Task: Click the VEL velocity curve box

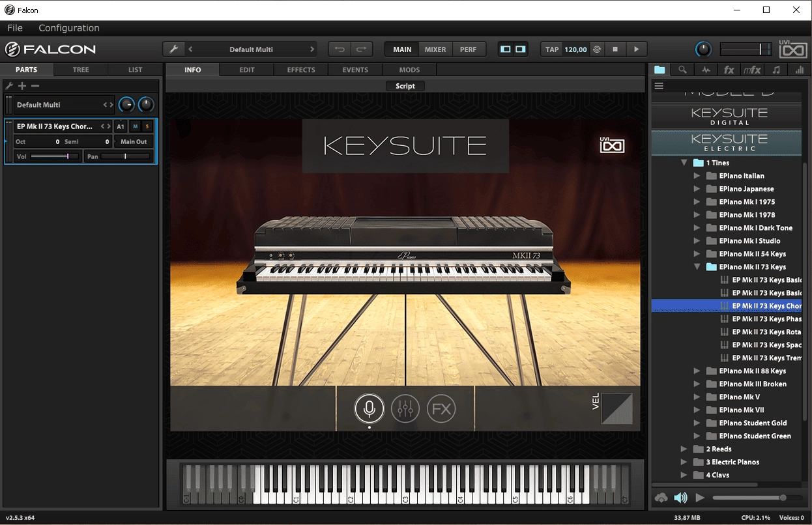Action: [616, 408]
